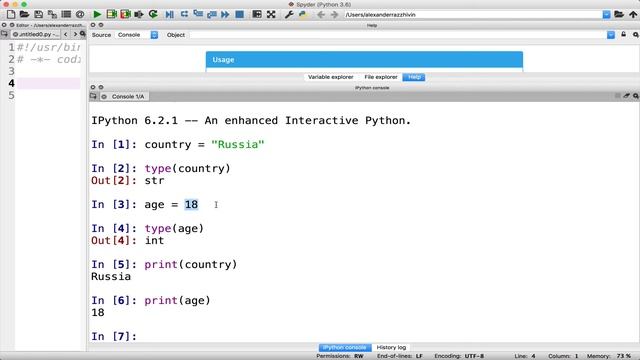The width and height of the screenshot is (640, 360).
Task: Go forward with right arrow
Action: (335, 15)
